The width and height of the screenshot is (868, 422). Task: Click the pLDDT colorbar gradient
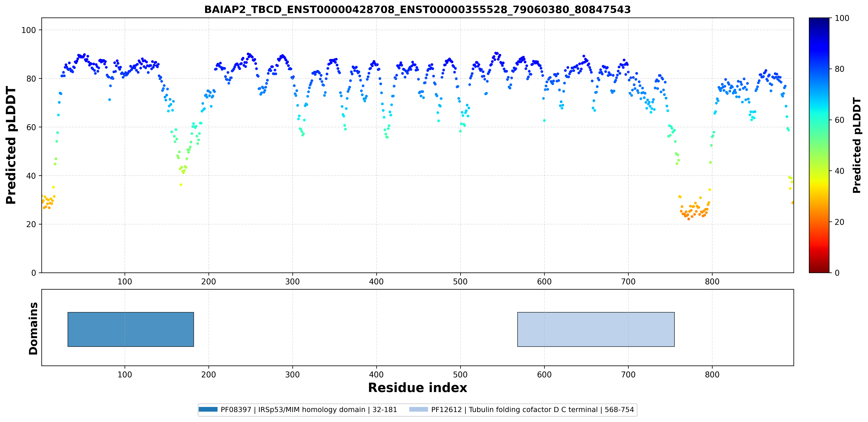click(819, 145)
